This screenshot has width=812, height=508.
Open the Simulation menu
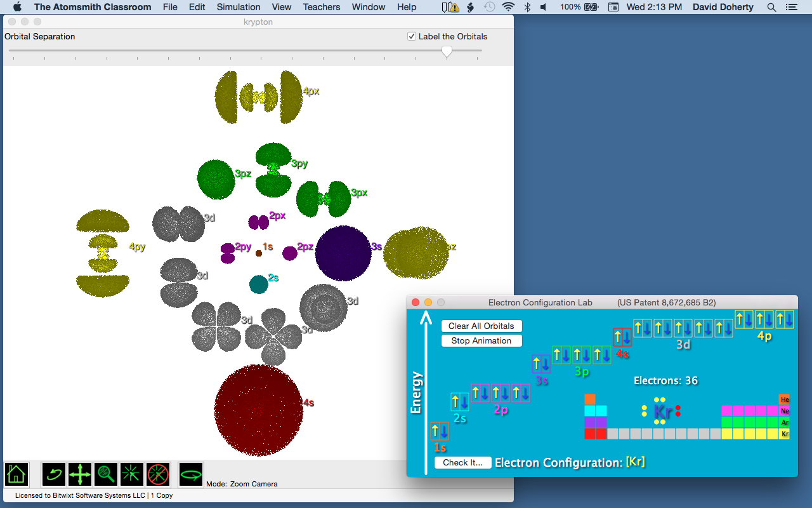point(239,7)
